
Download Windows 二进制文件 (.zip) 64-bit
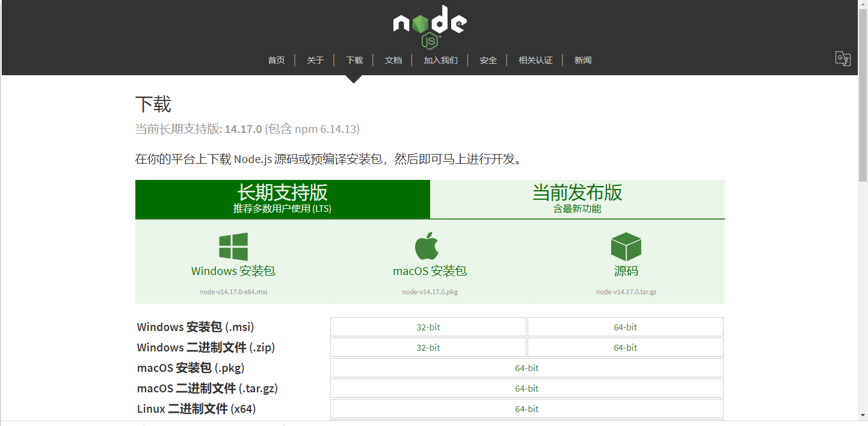pos(626,347)
